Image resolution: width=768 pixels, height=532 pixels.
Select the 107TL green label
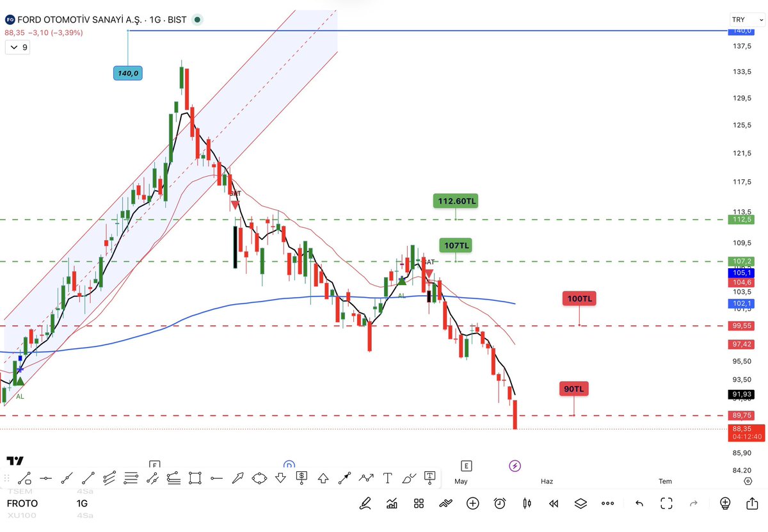pos(457,245)
